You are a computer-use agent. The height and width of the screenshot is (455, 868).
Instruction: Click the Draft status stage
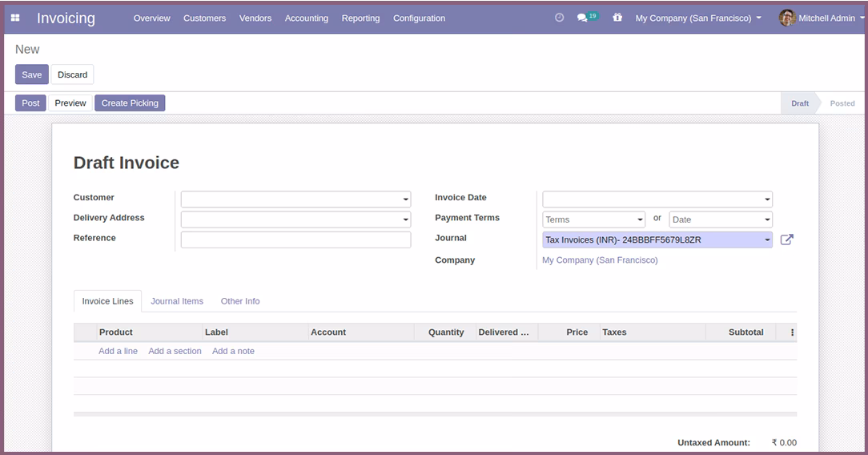799,103
